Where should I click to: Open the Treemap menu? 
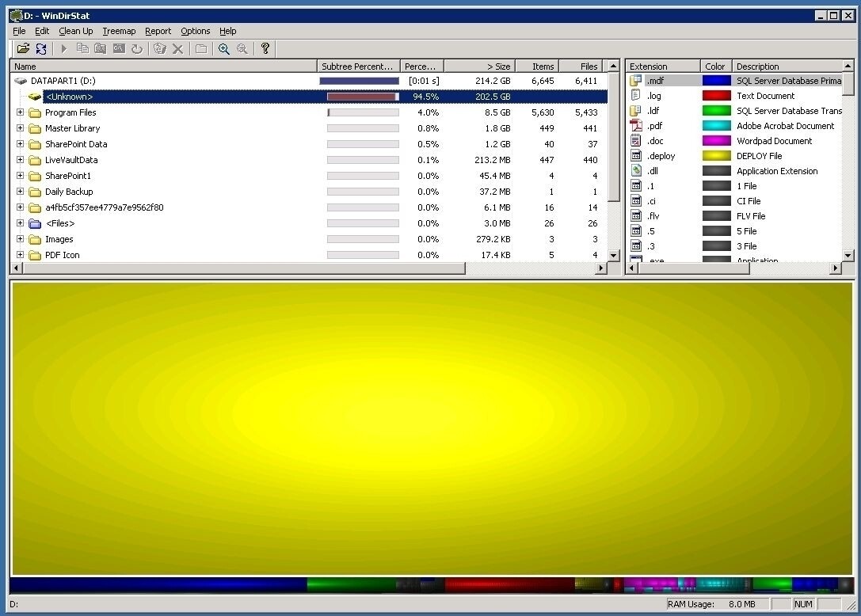[119, 31]
